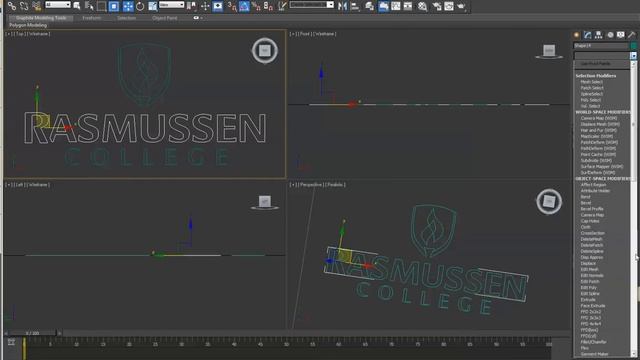Open the Perspective viewport shading label menu
The height and width of the screenshot is (360, 640).
coord(335,185)
